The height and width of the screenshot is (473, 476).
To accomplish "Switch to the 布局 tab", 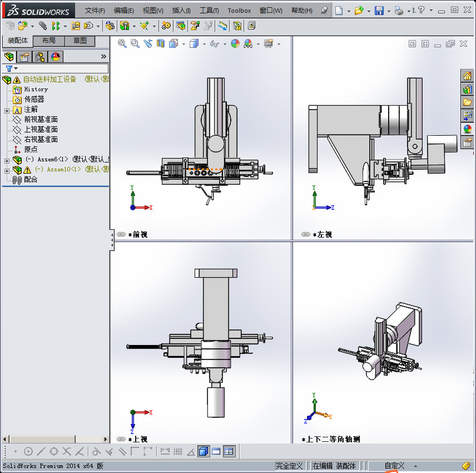I will click(49, 41).
